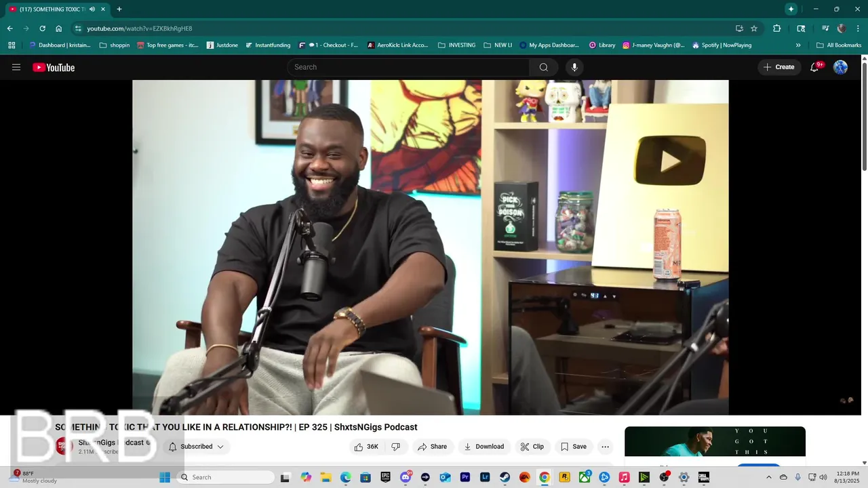This screenshot has width=868, height=488.
Task: Open the Chrome three-dot menu
Action: 859,28
